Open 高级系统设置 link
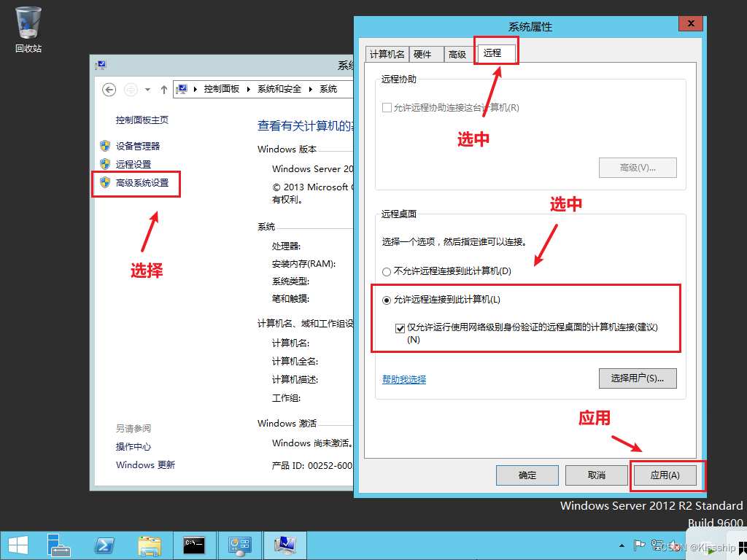This screenshot has width=747, height=560. tap(142, 183)
